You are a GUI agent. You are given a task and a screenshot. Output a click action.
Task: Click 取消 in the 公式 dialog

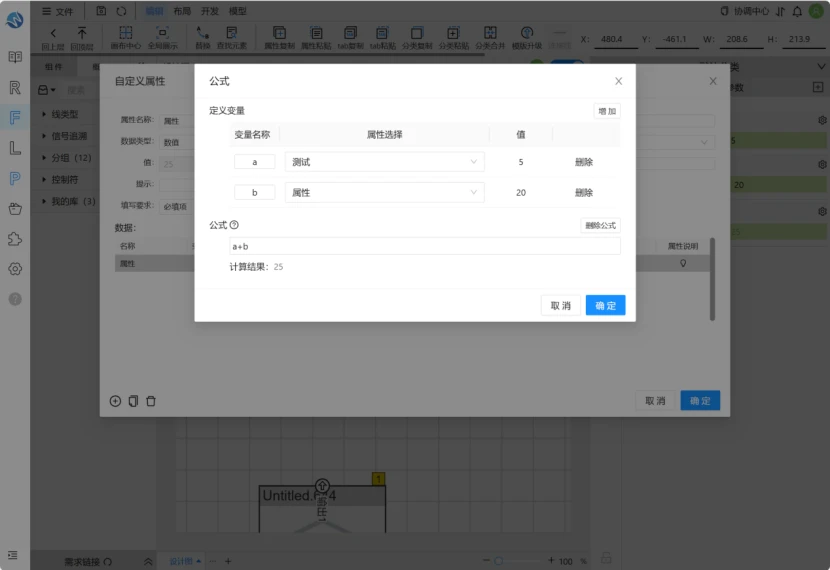[x=561, y=305]
